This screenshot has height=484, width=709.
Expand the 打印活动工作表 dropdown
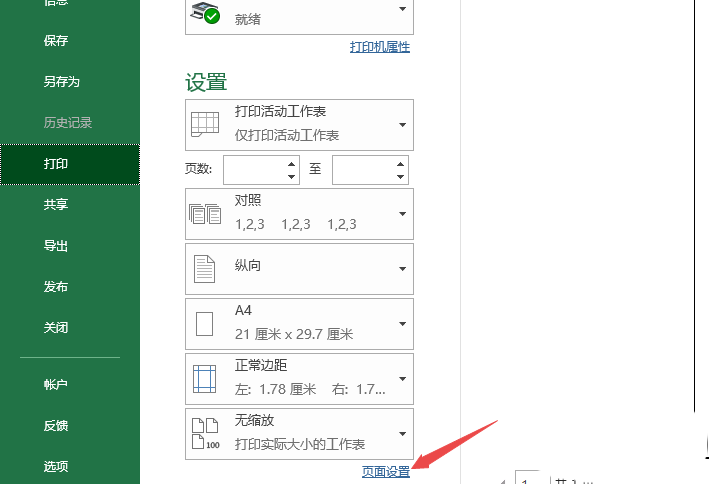coord(402,125)
